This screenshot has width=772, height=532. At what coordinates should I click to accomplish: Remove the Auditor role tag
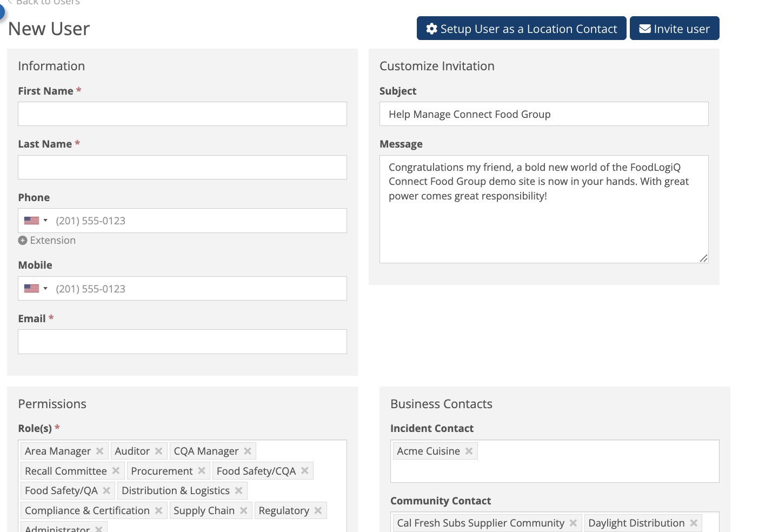coord(158,451)
